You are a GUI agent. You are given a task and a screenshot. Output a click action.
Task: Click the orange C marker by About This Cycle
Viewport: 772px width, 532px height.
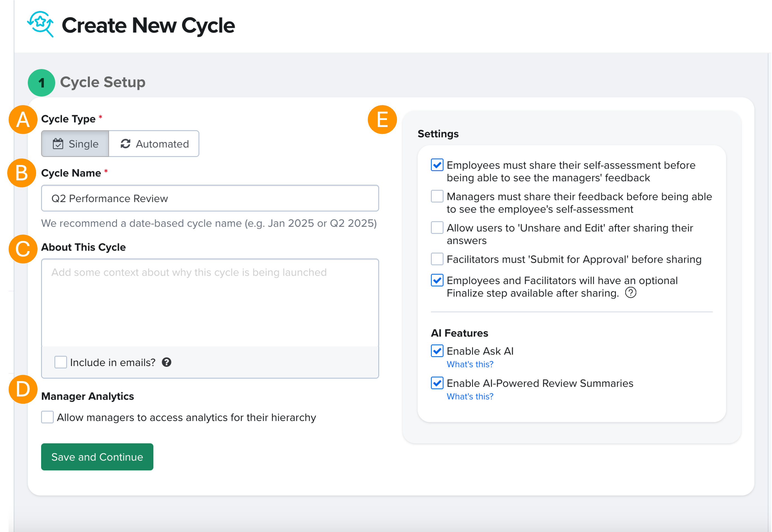click(23, 249)
